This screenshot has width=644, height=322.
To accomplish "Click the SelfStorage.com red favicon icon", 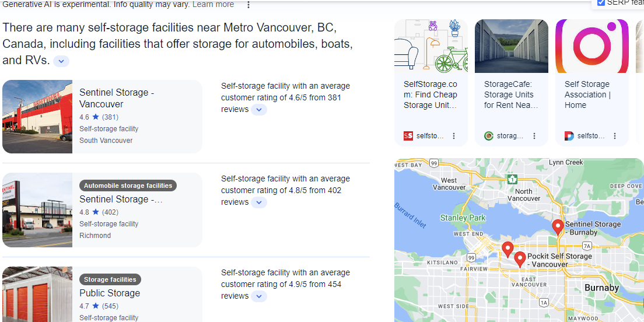I will click(x=408, y=136).
